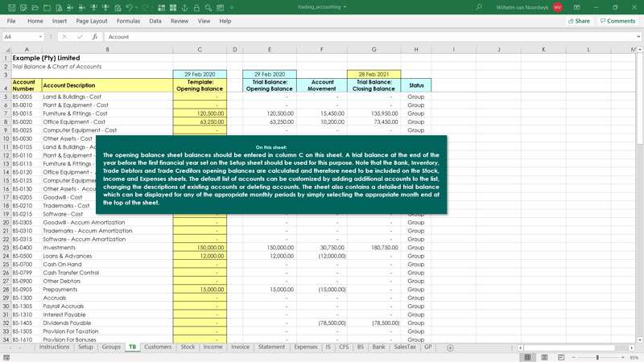Click the Delete row icon in toolbar
Screen dimensions: 644x362
(x=82, y=7)
